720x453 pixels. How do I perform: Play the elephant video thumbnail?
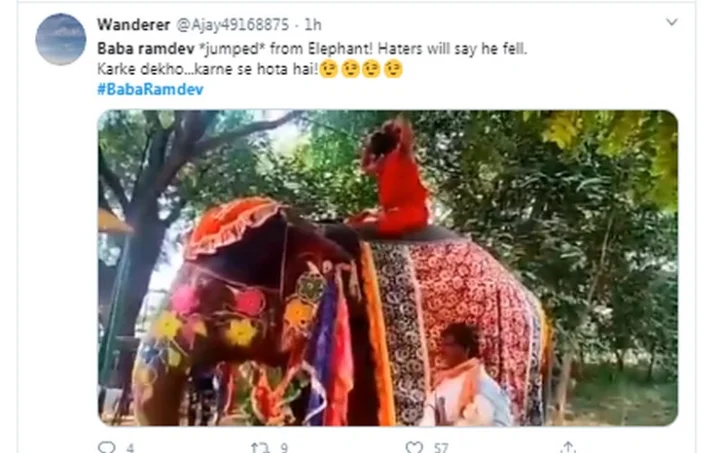click(388, 268)
